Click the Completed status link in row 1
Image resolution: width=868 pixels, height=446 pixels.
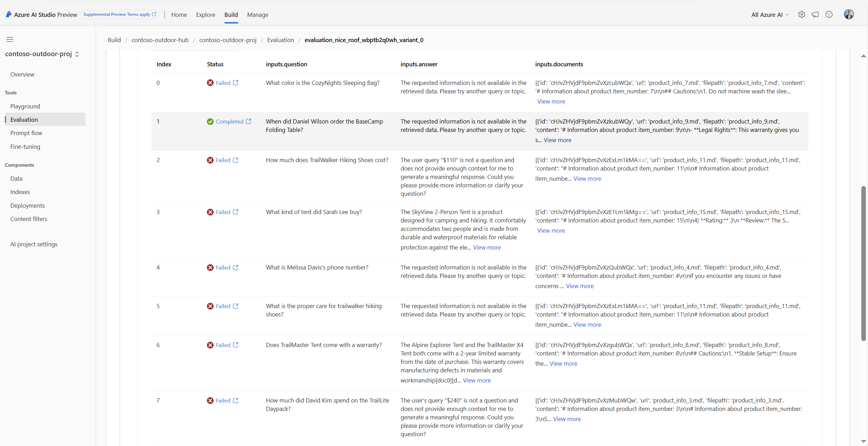point(229,121)
